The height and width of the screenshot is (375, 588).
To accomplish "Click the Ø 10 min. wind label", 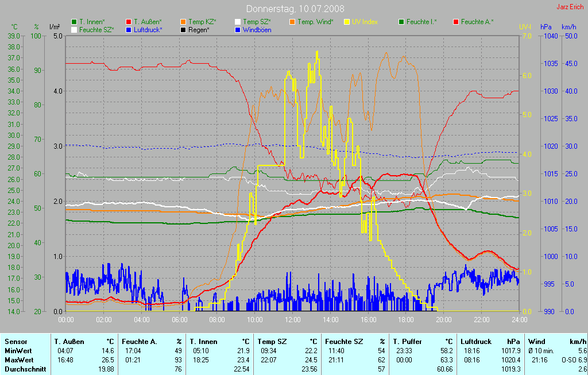I will [x=541, y=351].
